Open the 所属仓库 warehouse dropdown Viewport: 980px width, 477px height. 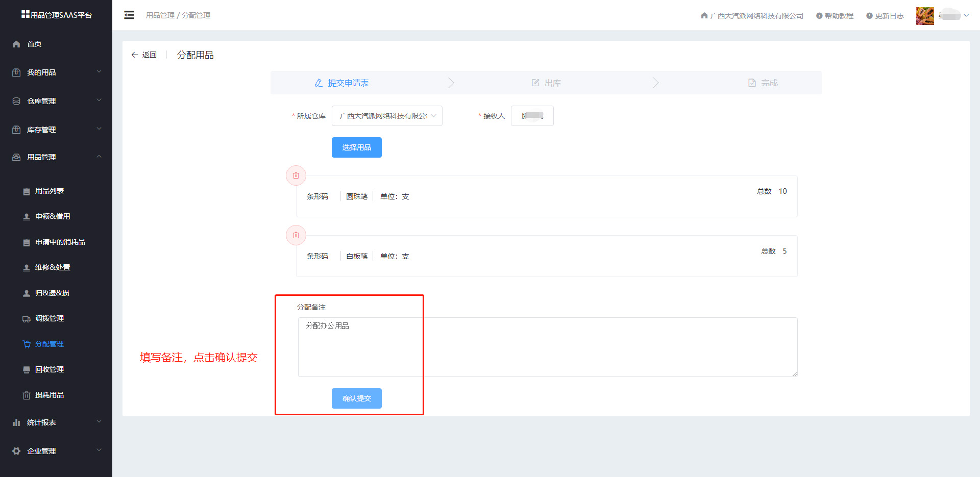387,116
